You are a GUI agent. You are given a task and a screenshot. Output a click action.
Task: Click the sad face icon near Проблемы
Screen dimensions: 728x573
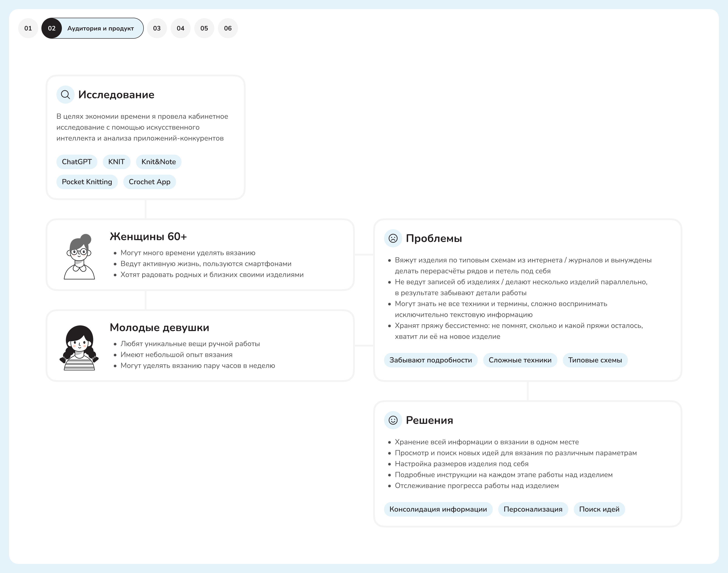click(393, 238)
